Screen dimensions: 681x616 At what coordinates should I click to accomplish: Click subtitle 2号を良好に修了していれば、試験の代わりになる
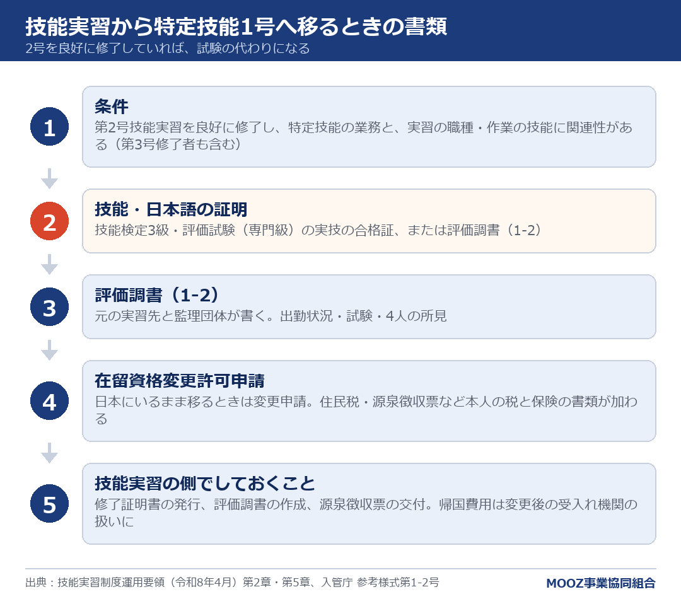pyautogui.click(x=168, y=48)
